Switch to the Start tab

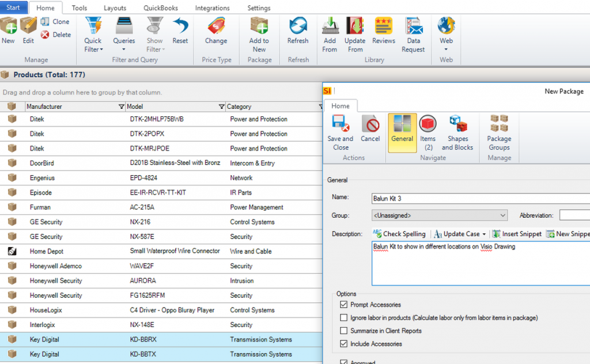pyautogui.click(x=13, y=7)
